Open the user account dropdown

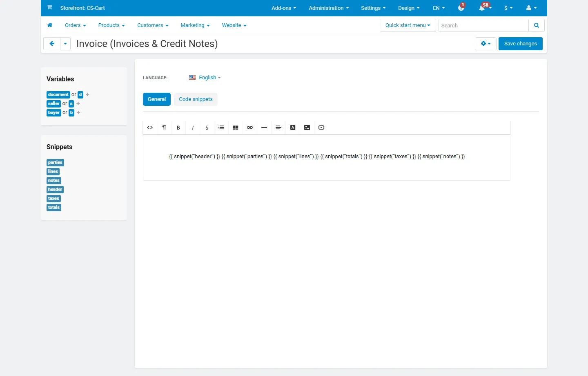click(532, 8)
